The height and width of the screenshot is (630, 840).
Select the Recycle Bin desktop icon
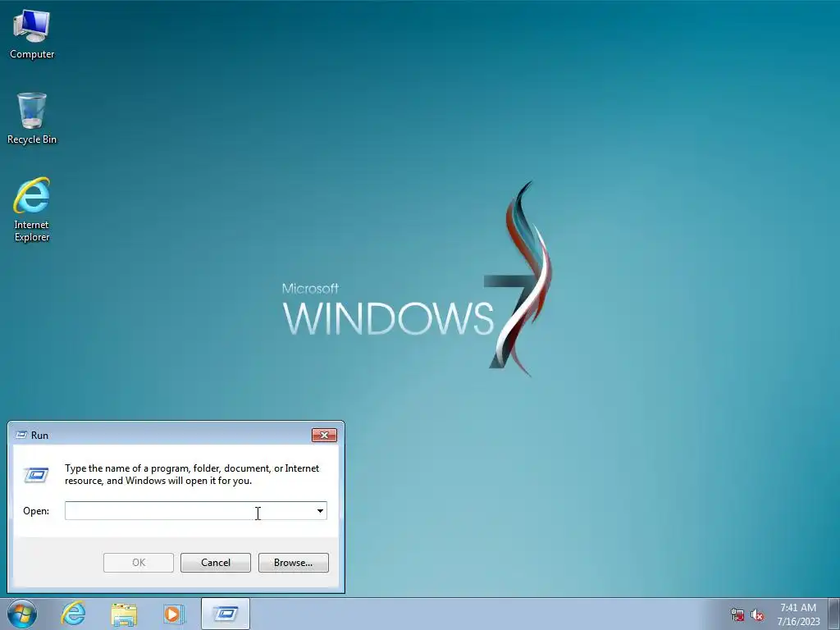click(x=32, y=119)
